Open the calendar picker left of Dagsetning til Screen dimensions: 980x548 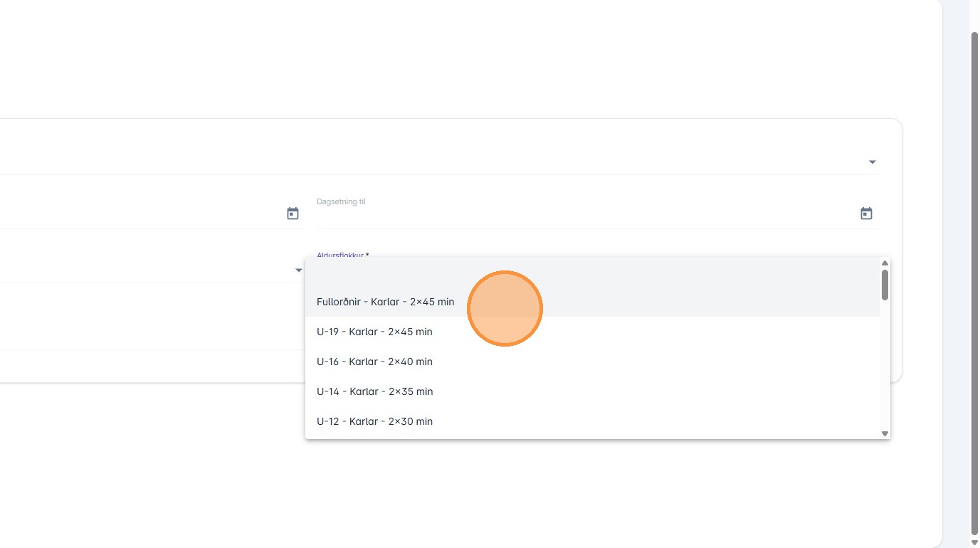click(293, 214)
